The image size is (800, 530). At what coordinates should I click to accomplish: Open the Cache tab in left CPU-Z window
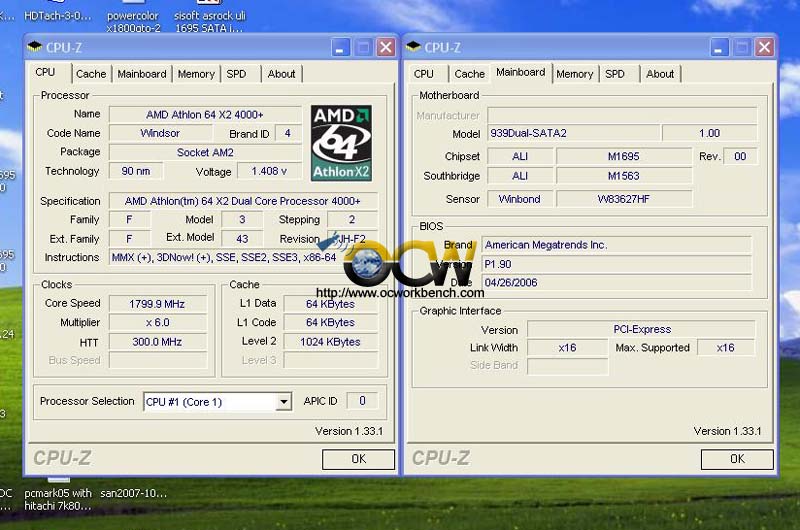(x=91, y=74)
